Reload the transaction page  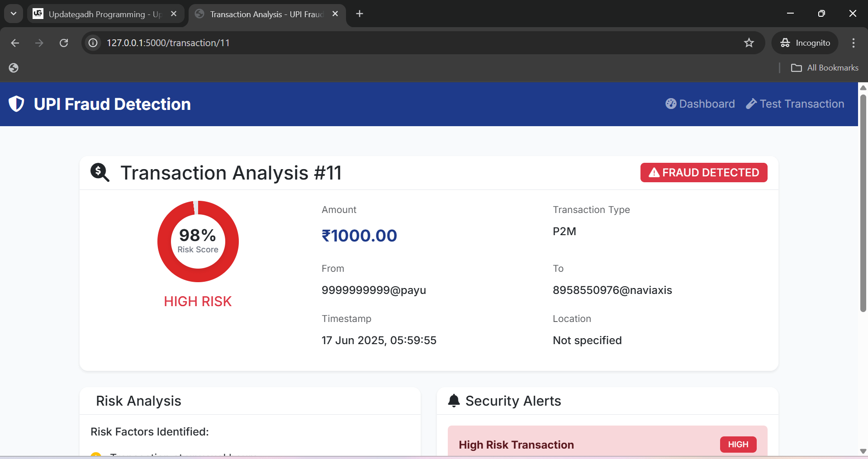[x=64, y=43]
